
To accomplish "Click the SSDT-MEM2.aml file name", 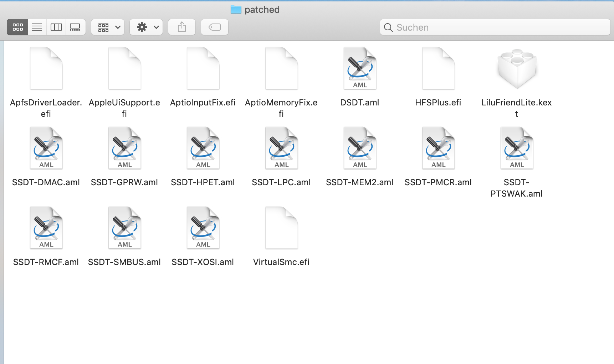I will 360,182.
